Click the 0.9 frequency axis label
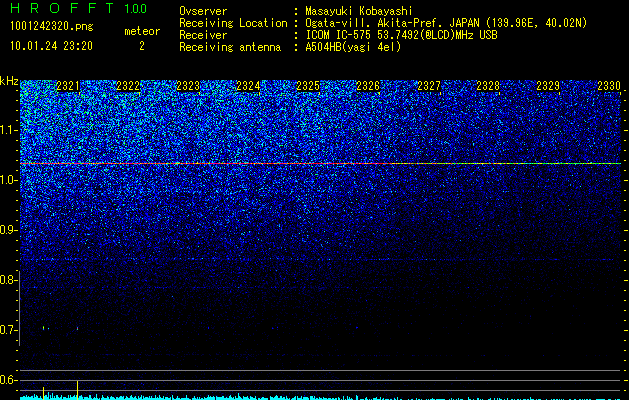 point(7,230)
